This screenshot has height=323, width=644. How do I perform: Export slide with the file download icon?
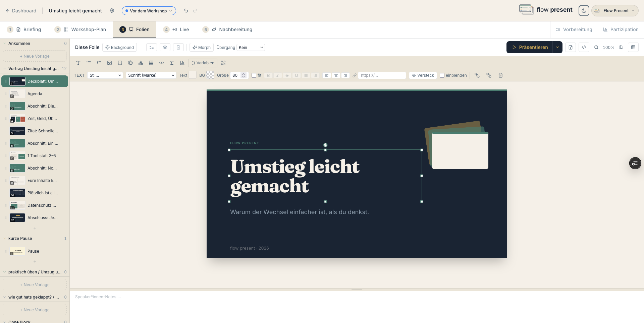[571, 48]
